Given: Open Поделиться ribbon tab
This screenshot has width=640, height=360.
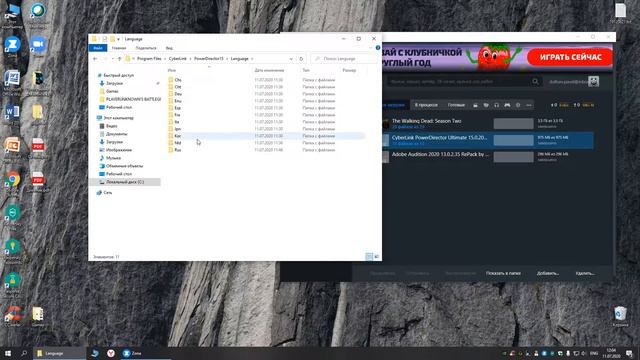Looking at the screenshot, I should pyautogui.click(x=146, y=48).
